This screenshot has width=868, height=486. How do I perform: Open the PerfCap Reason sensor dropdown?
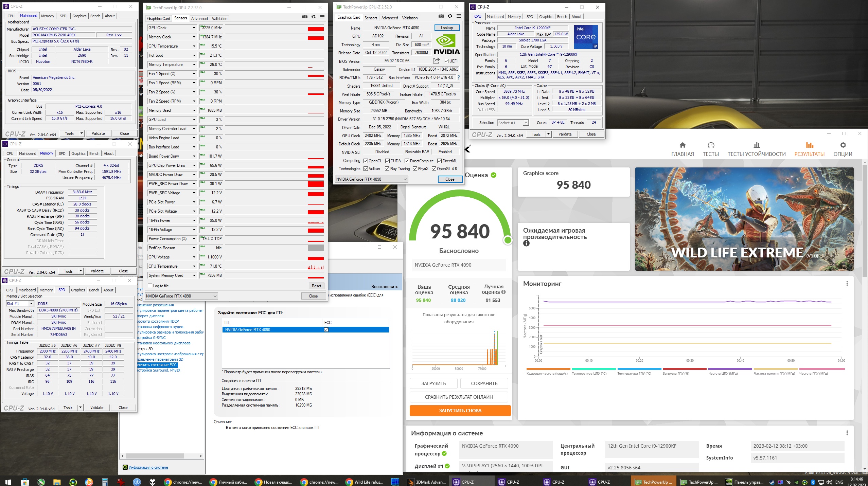click(194, 248)
